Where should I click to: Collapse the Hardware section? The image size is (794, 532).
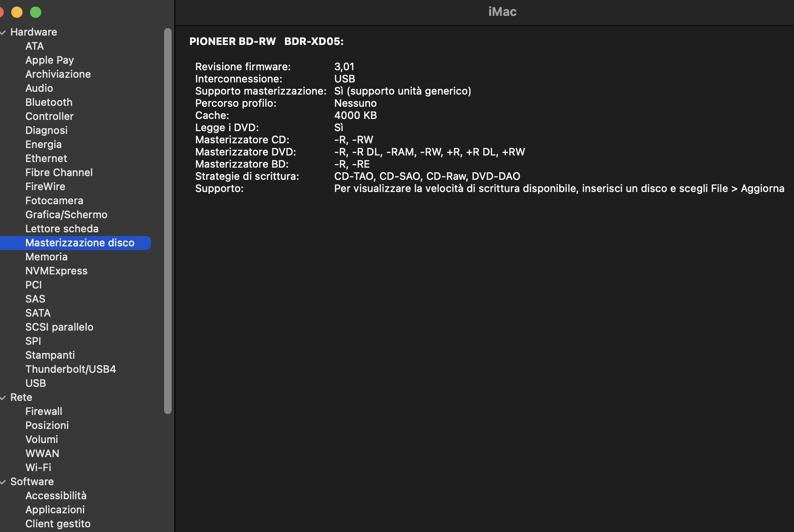(3, 32)
